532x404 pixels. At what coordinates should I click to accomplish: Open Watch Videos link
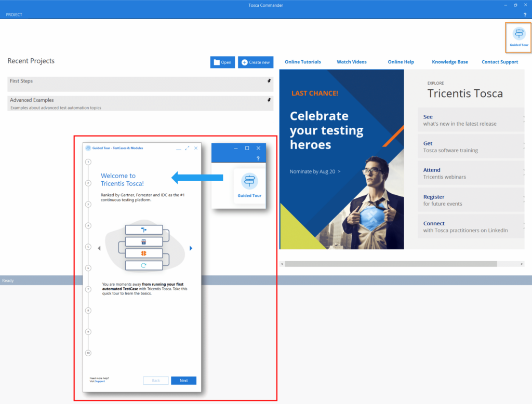352,62
